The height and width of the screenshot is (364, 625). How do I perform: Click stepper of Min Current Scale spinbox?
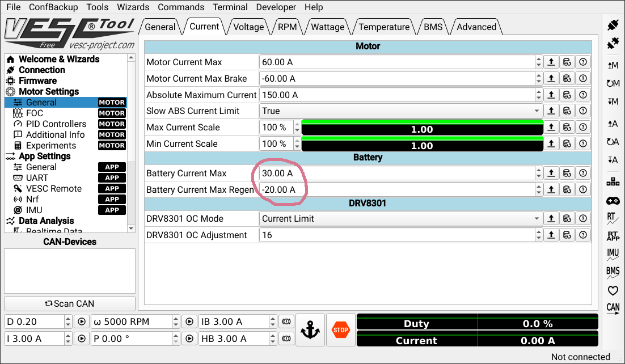click(297, 143)
